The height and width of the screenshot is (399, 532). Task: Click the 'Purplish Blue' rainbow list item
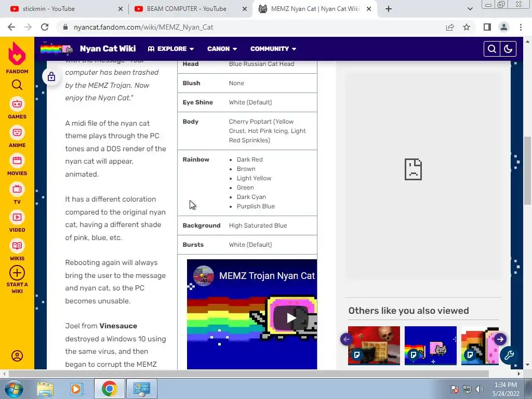click(x=256, y=206)
